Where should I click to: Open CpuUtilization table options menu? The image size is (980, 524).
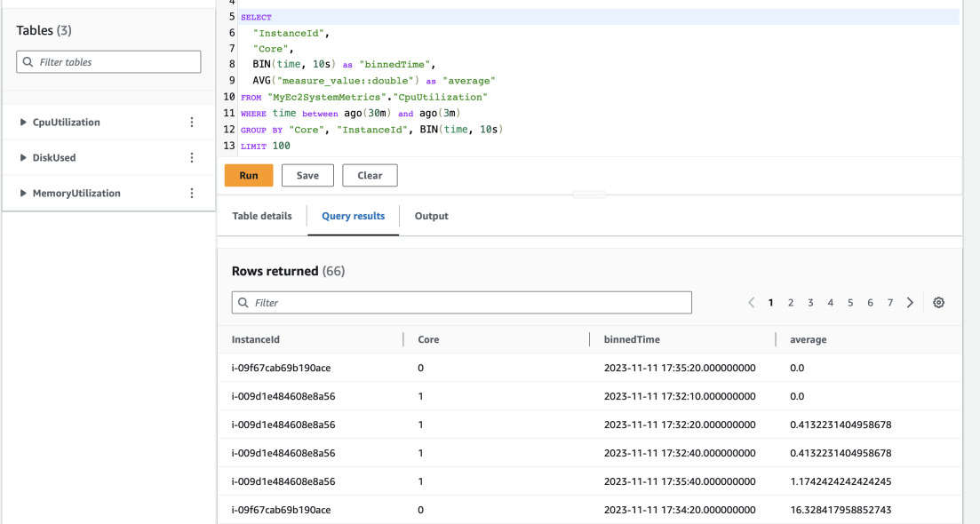pyautogui.click(x=192, y=122)
